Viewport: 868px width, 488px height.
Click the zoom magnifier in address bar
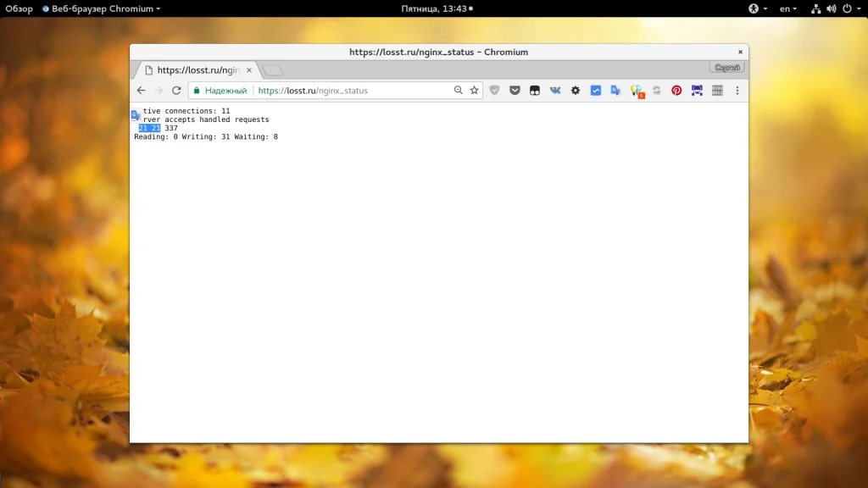(x=459, y=91)
